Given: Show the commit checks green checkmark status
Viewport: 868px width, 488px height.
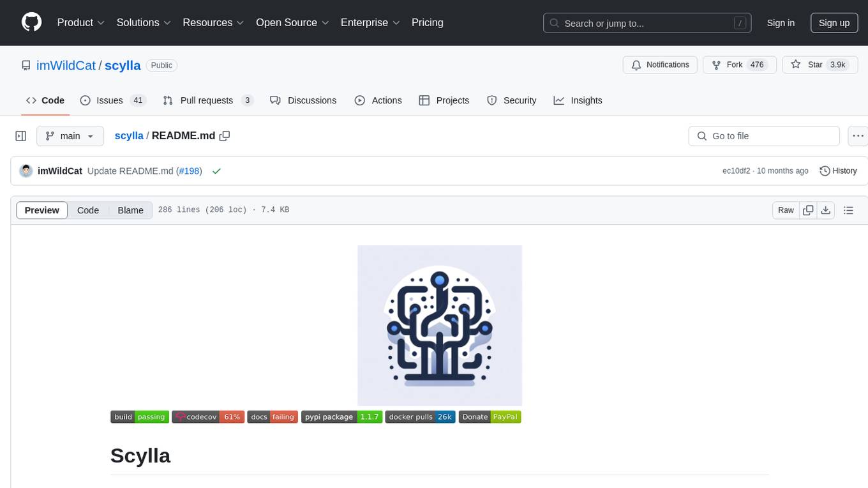Looking at the screenshot, I should click(x=216, y=171).
